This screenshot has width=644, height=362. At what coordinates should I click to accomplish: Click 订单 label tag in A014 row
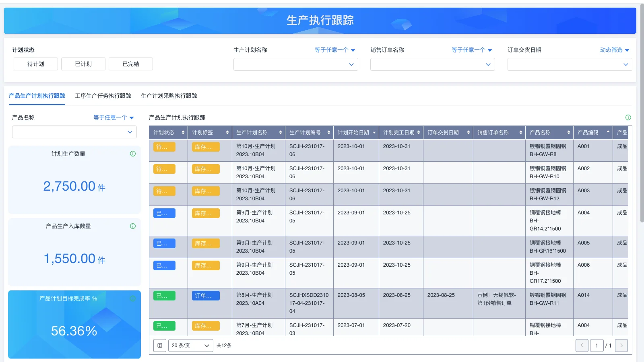206,296
